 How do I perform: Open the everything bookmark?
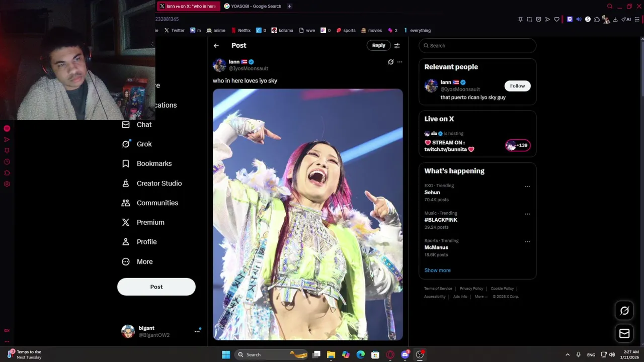(x=417, y=31)
